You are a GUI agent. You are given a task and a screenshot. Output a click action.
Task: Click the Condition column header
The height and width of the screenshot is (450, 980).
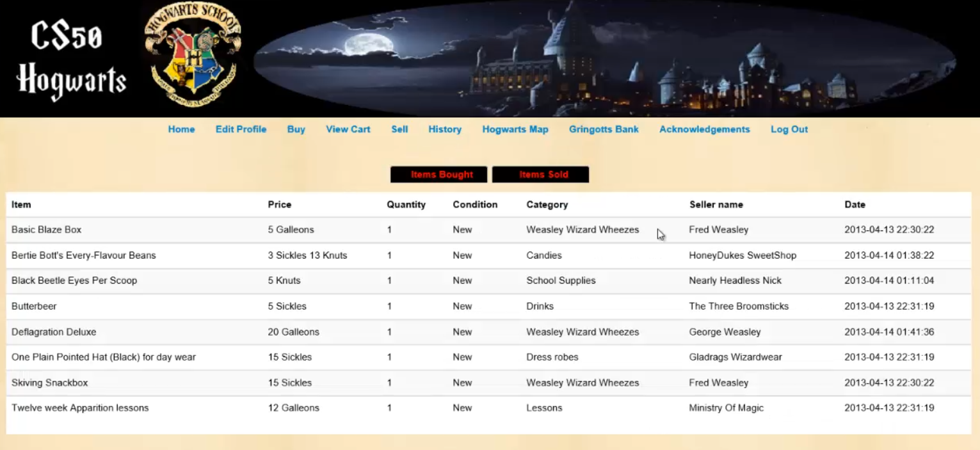coord(475,205)
